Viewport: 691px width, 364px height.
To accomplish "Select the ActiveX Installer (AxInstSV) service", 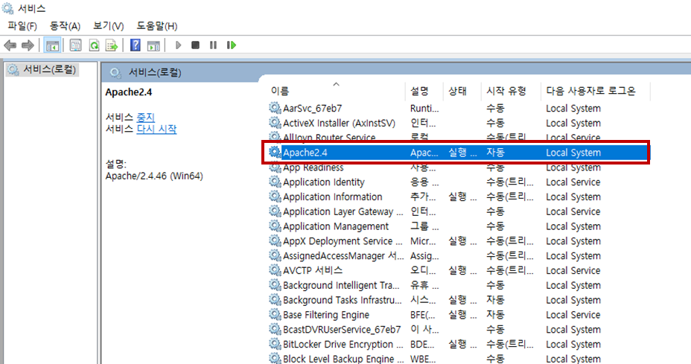I will coord(458,123).
